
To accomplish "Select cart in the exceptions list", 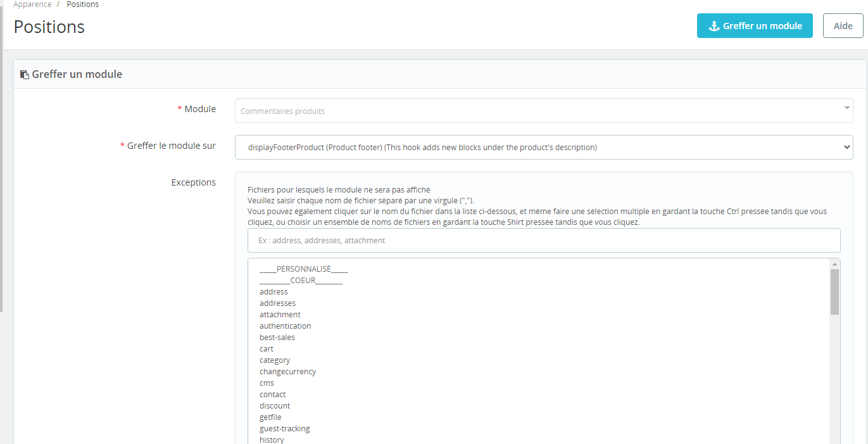I will click(267, 349).
